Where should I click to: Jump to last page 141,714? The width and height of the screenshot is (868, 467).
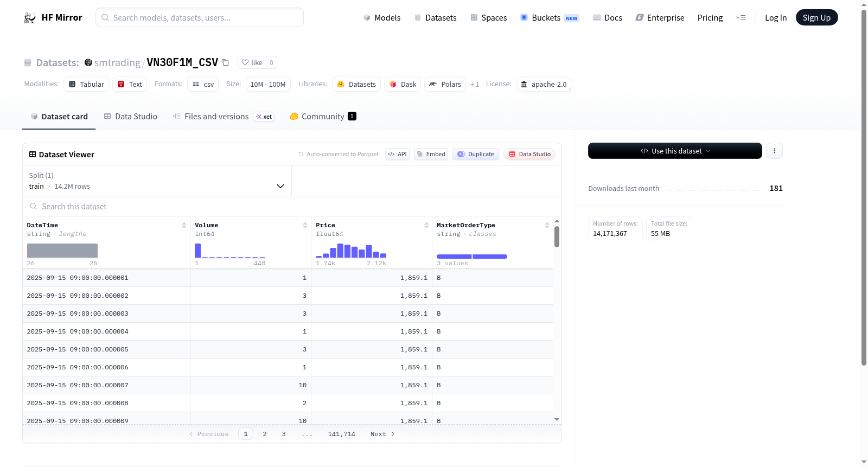click(342, 434)
